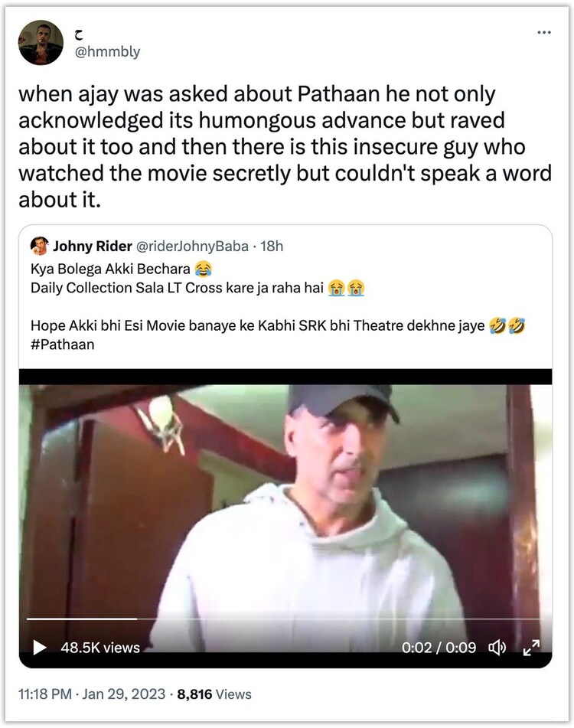Visit the @hmmbly handle link
574x728 pixels.
[x=109, y=52]
